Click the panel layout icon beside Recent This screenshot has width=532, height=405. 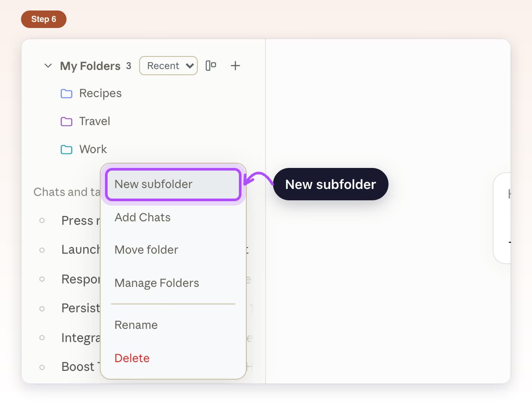(211, 66)
